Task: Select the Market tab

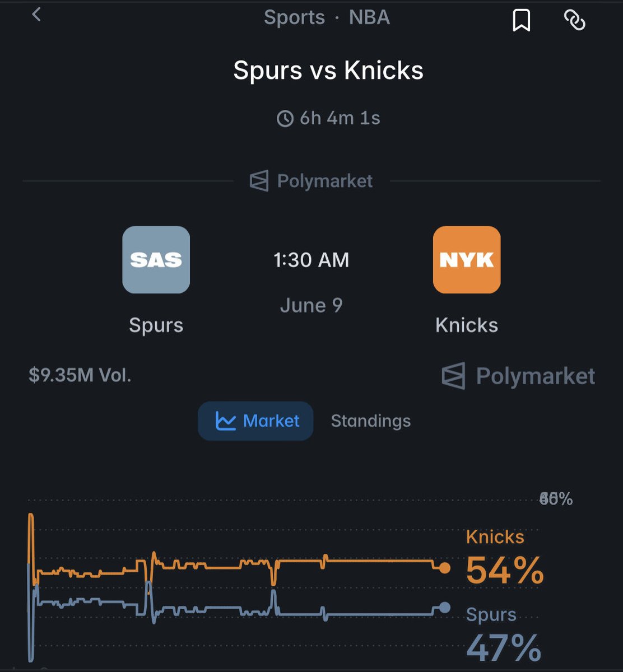Action: click(255, 421)
